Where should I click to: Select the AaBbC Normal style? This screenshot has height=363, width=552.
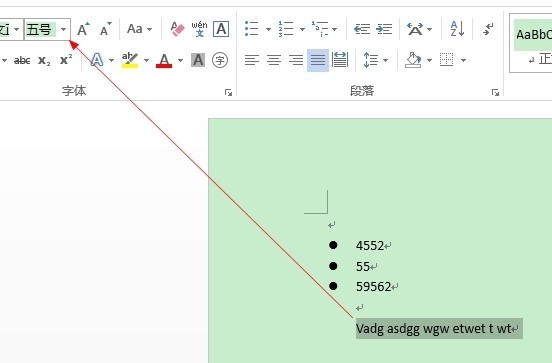pyautogui.click(x=532, y=43)
